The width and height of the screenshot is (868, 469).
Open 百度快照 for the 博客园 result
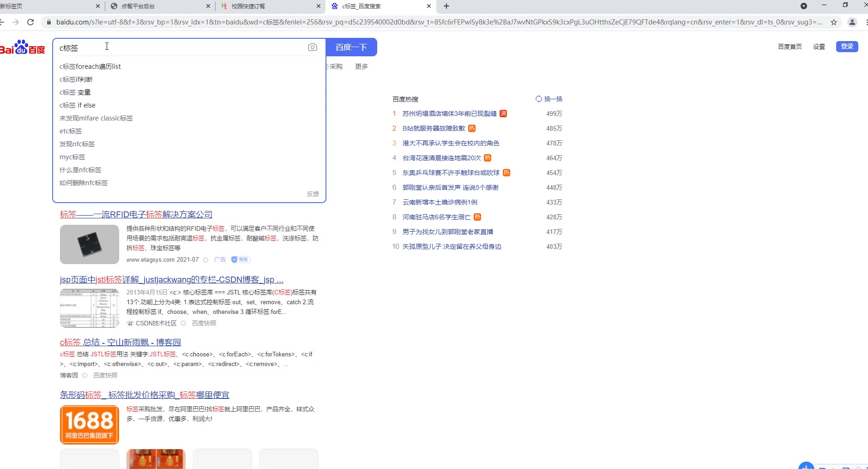(105, 375)
